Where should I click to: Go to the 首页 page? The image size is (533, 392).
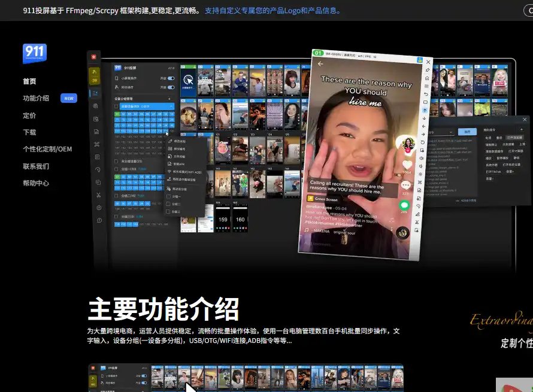tap(29, 81)
